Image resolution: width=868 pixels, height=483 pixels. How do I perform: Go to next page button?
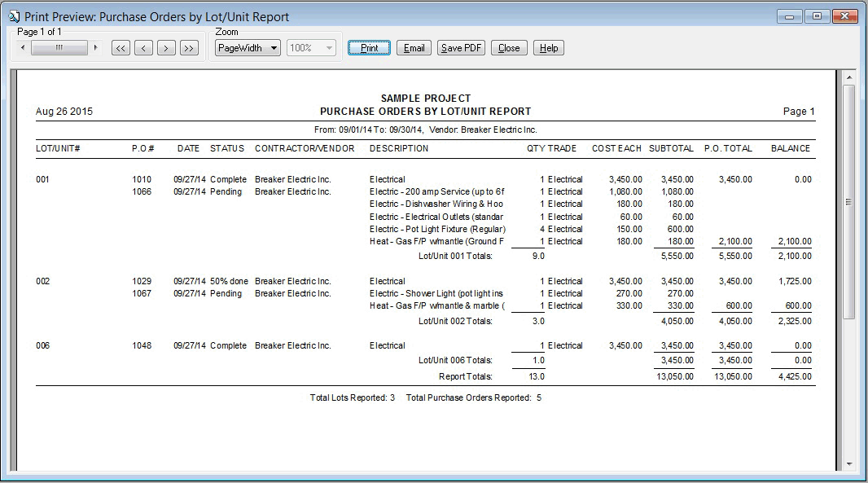pyautogui.click(x=166, y=48)
